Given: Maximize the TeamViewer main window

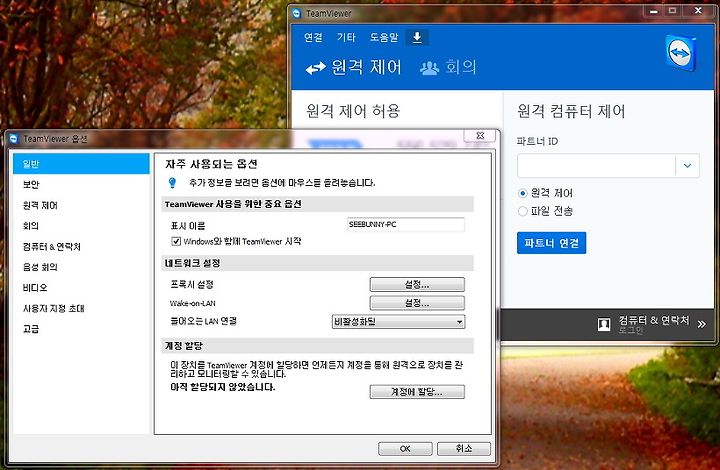Looking at the screenshot, I should pyautogui.click(x=672, y=11).
